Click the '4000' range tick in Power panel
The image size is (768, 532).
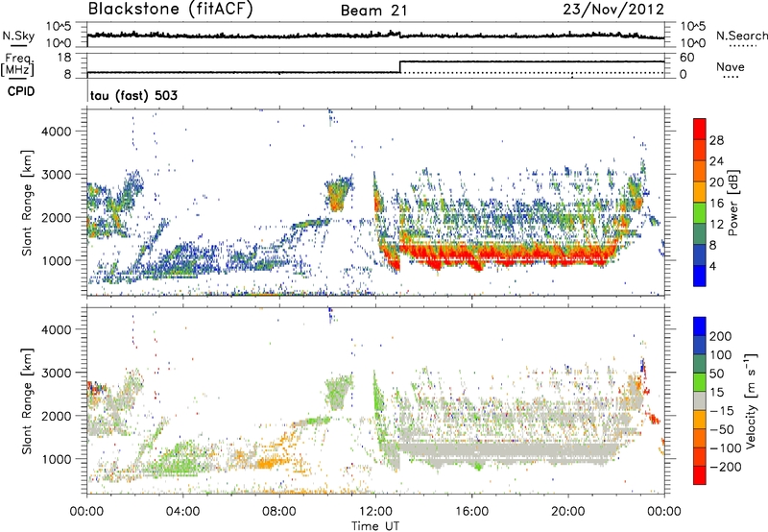coord(56,132)
